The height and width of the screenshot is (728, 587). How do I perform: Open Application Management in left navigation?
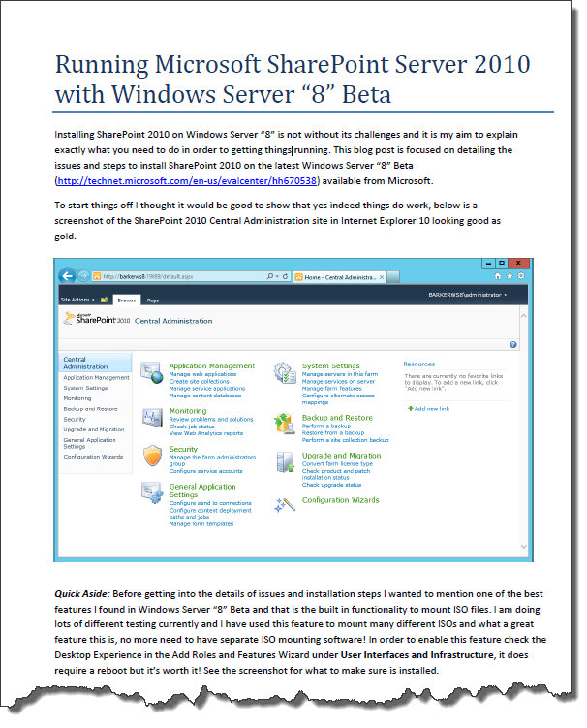click(96, 377)
